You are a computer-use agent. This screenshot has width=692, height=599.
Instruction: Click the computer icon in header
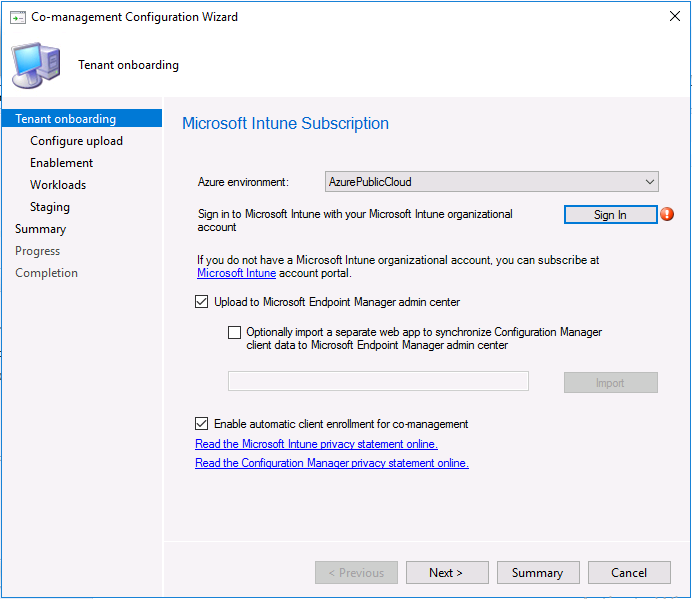point(36,65)
